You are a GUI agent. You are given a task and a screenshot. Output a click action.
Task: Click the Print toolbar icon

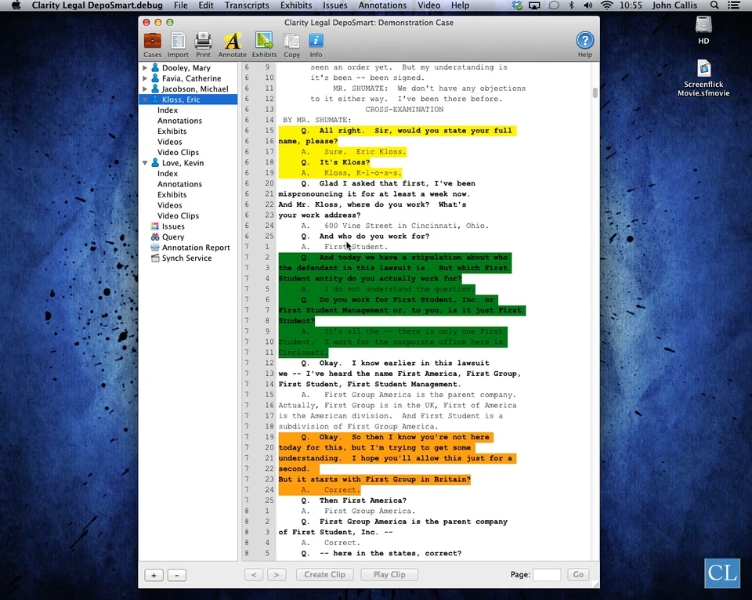(203, 41)
